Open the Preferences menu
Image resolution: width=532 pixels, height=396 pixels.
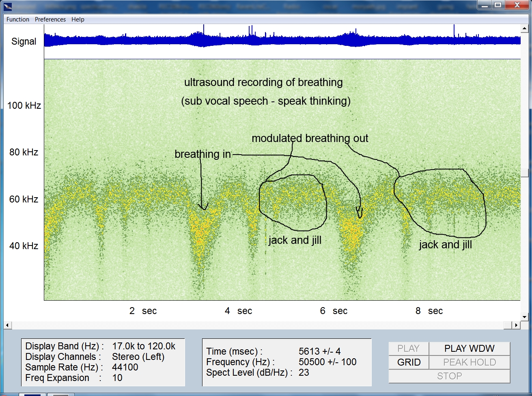pos(50,19)
